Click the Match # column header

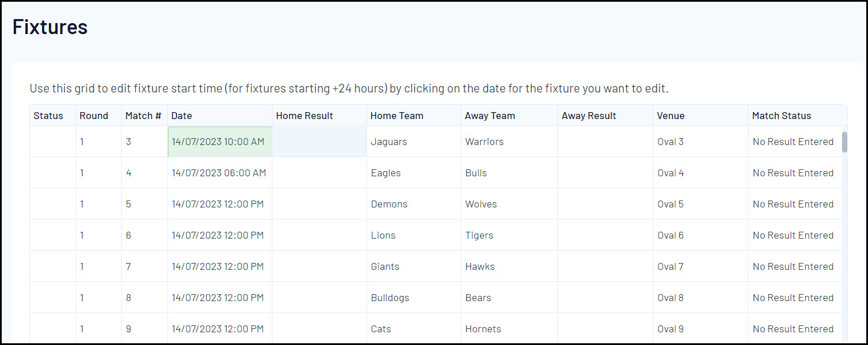[143, 116]
